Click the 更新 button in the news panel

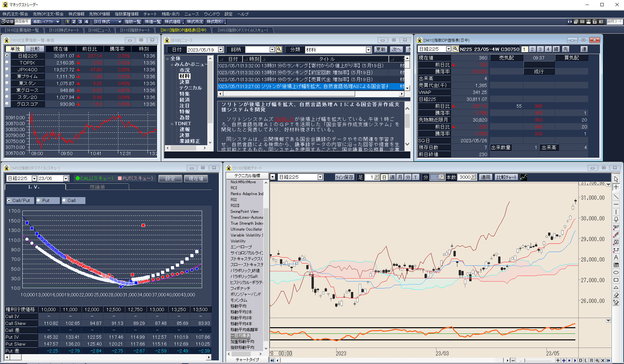[x=381, y=49]
